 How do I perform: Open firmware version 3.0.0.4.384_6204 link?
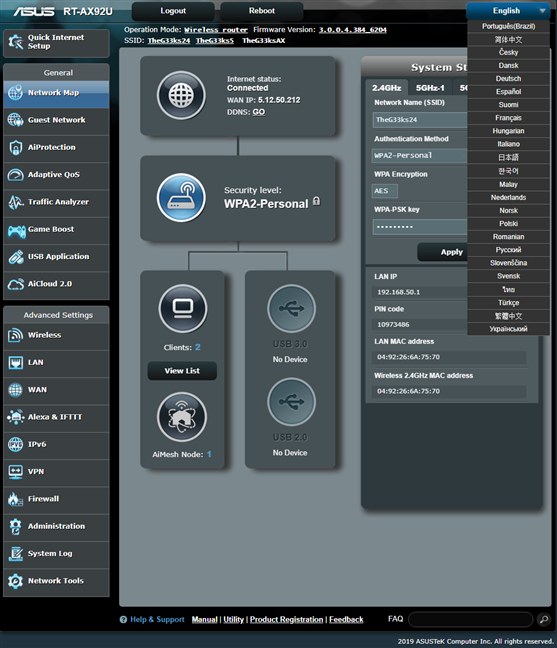point(352,30)
